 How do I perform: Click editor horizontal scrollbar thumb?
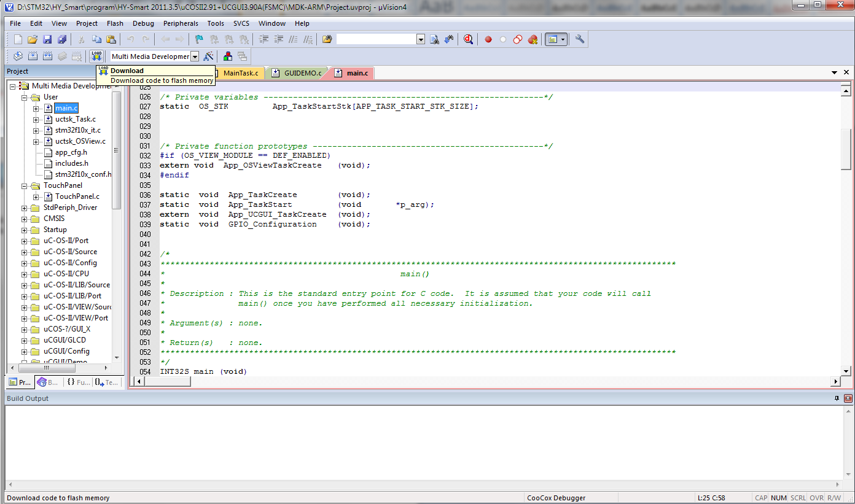coord(166,381)
